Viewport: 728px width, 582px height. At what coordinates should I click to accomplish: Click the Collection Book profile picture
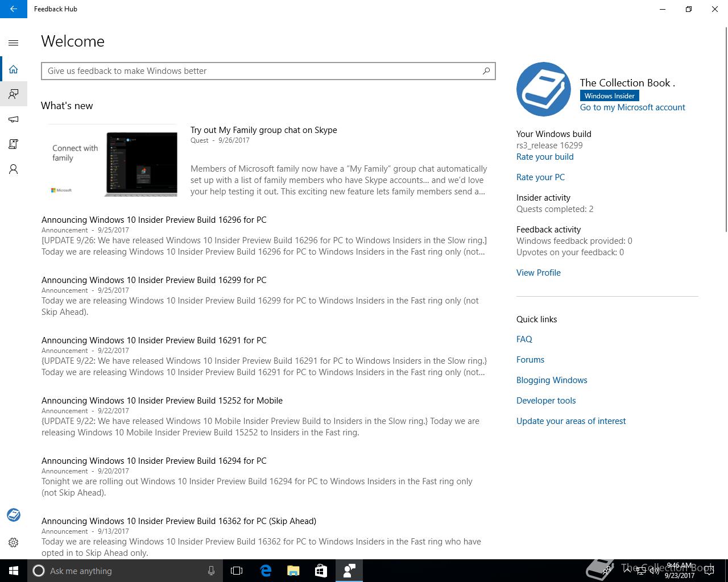click(544, 89)
